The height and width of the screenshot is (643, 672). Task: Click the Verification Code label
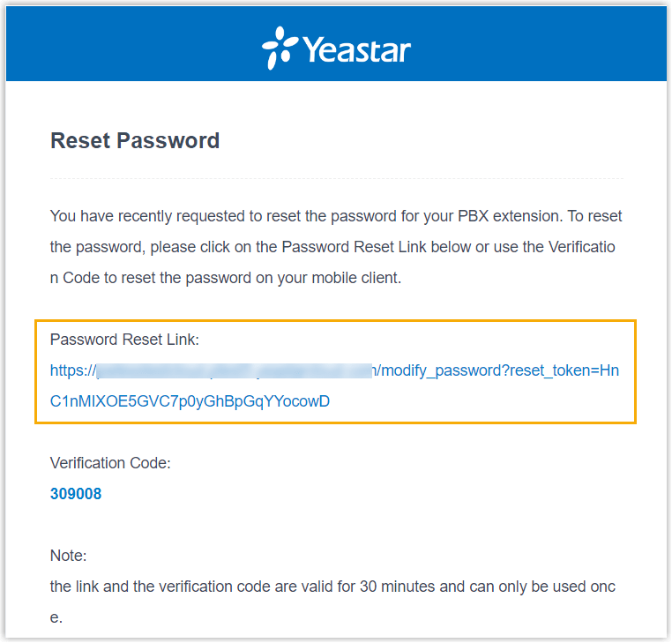(x=110, y=463)
